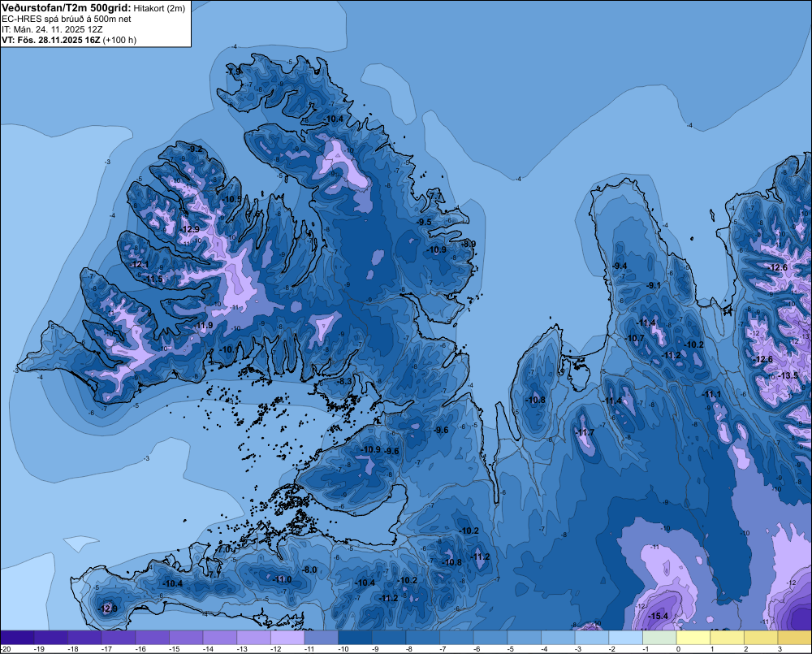The width and height of the screenshot is (812, 654).
Task: Click the 'Hitakort (2m)' label in header
Action: [x=159, y=8]
